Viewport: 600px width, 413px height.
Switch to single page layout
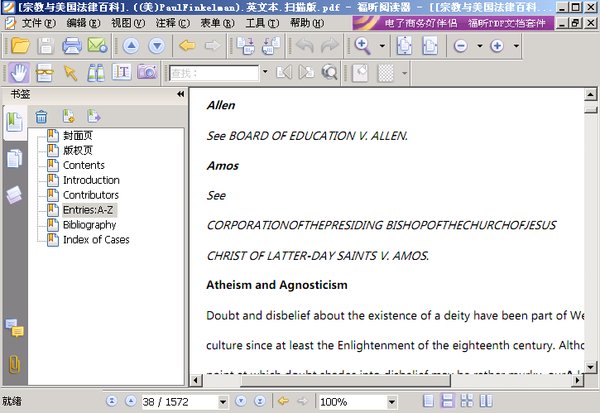tap(429, 401)
